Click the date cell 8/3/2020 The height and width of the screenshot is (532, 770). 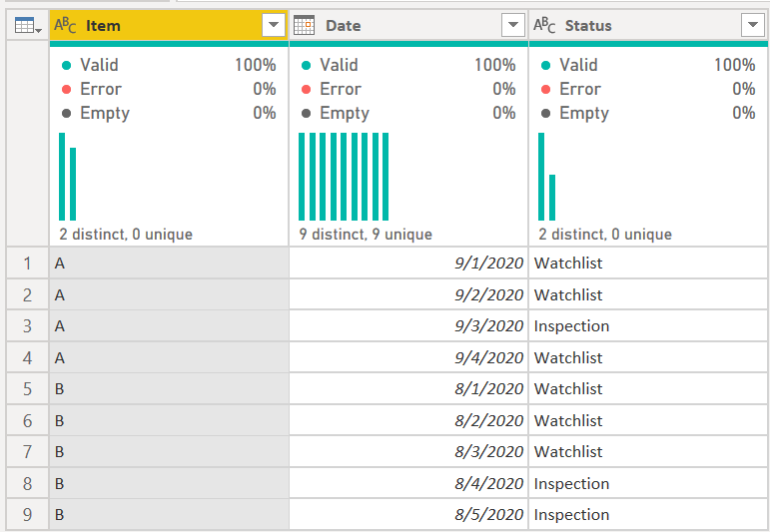408,451
